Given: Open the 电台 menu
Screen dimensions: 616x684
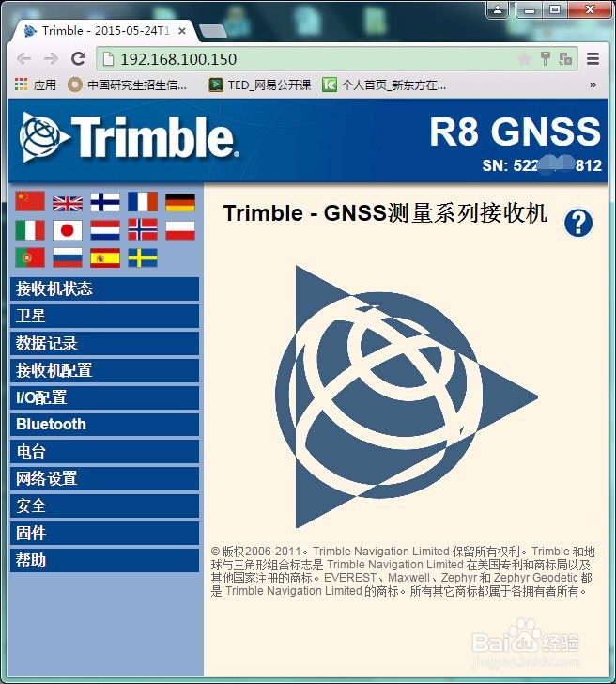Looking at the screenshot, I should (104, 452).
